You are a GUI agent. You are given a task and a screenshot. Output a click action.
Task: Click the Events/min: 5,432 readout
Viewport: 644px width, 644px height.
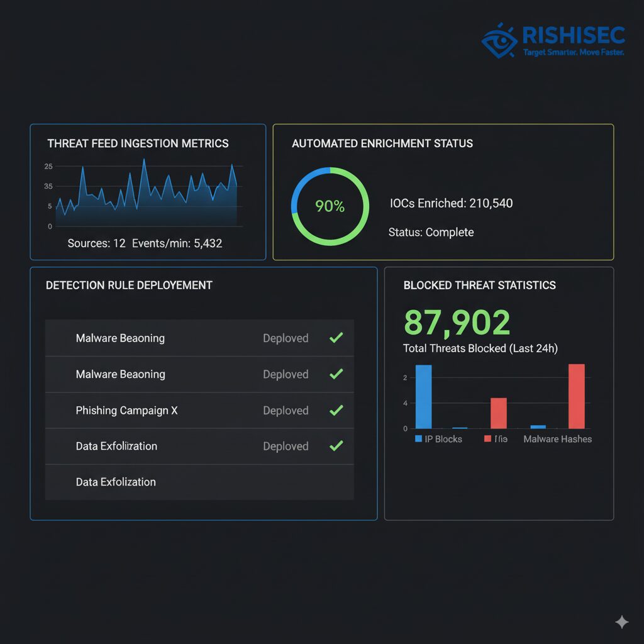[x=177, y=243]
